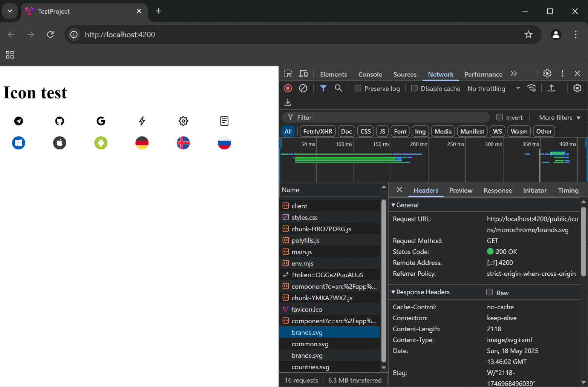Viewport: 588px width, 387px height.
Task: Click the inspect element picker icon
Action: (288, 74)
